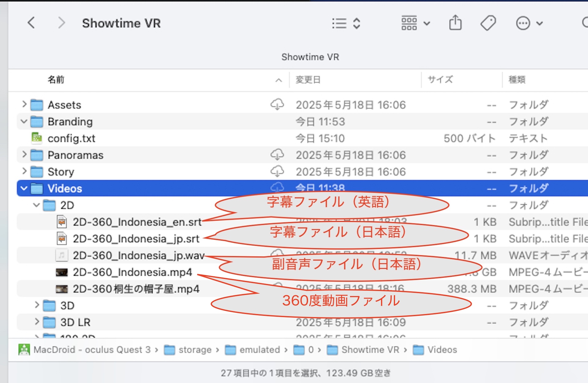Click MacDroid - oculus Quest 3 in path bar

point(85,350)
